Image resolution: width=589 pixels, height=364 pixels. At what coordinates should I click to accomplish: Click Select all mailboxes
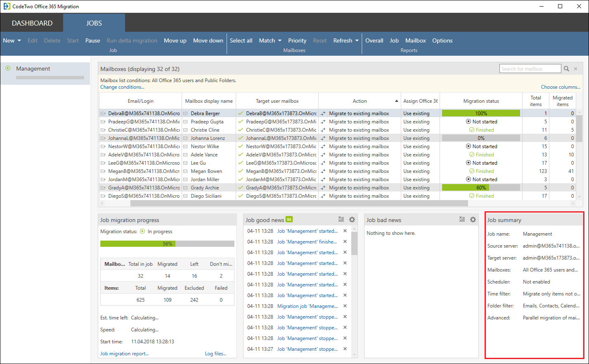[x=241, y=40]
